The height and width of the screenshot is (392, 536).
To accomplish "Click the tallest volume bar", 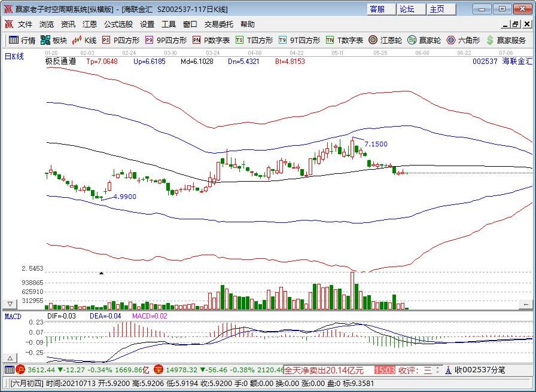I will [352, 290].
